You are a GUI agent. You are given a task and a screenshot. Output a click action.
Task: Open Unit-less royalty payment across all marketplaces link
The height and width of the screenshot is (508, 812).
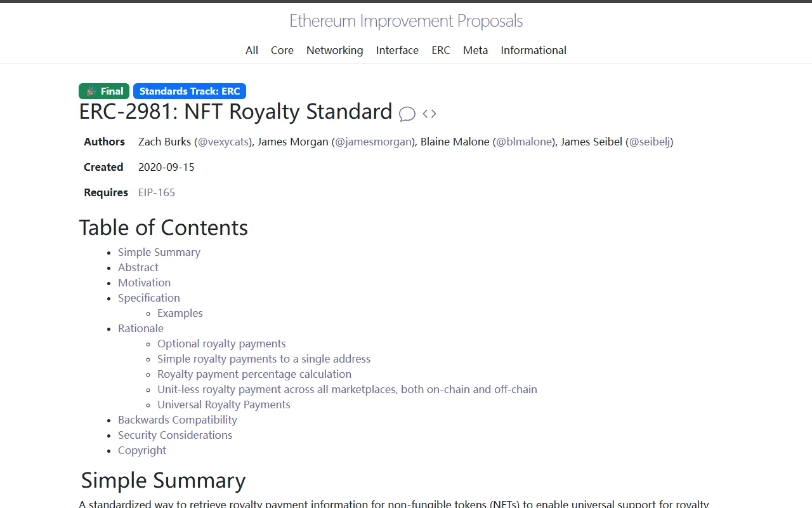point(347,389)
